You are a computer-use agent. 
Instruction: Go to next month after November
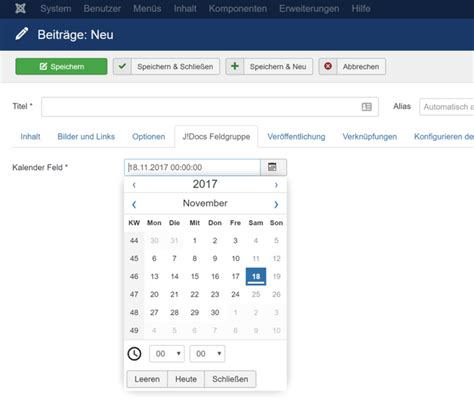(x=276, y=204)
